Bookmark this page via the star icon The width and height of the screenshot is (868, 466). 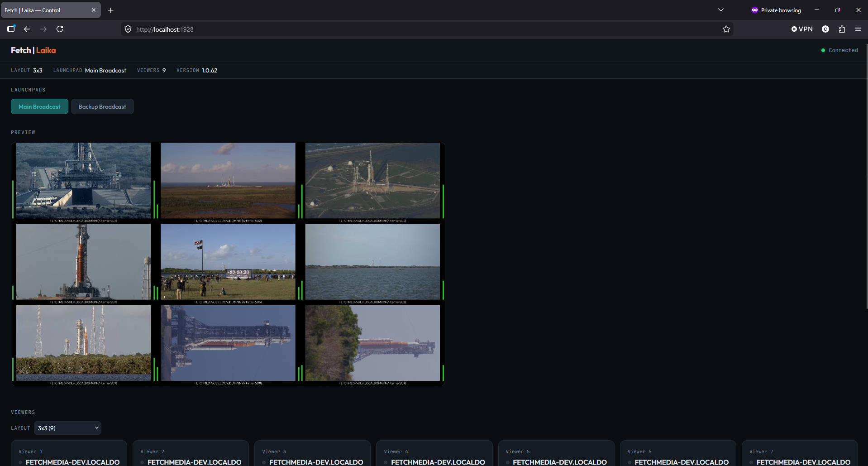(x=726, y=29)
